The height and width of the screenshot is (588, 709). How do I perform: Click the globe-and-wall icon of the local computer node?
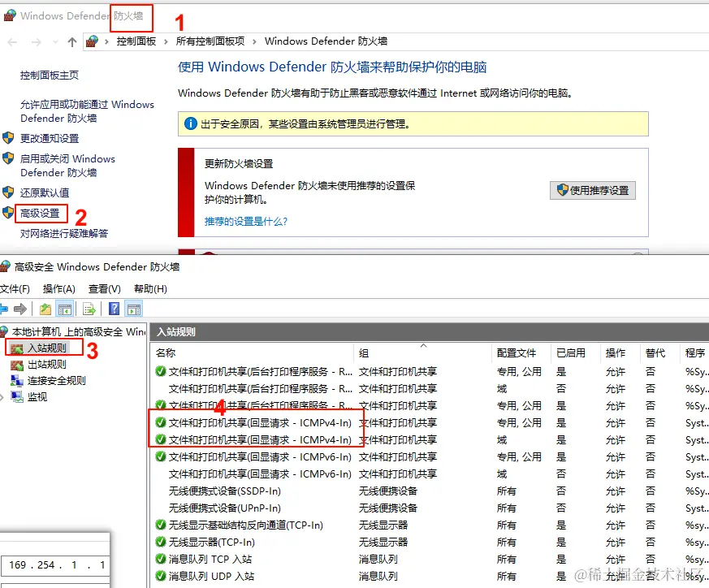(4, 331)
